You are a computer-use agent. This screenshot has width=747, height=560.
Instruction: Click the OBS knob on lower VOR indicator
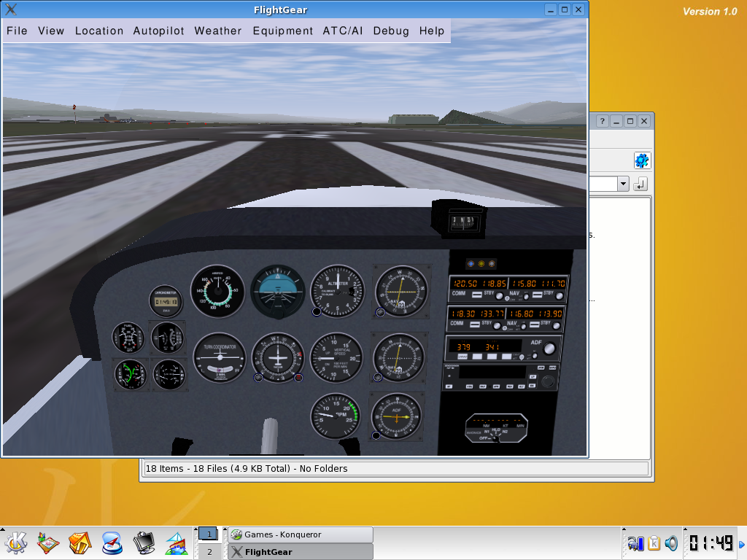(x=378, y=378)
